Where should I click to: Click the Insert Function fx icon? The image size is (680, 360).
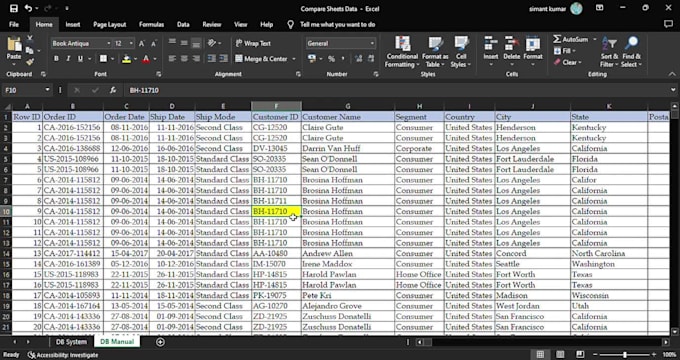(x=113, y=90)
